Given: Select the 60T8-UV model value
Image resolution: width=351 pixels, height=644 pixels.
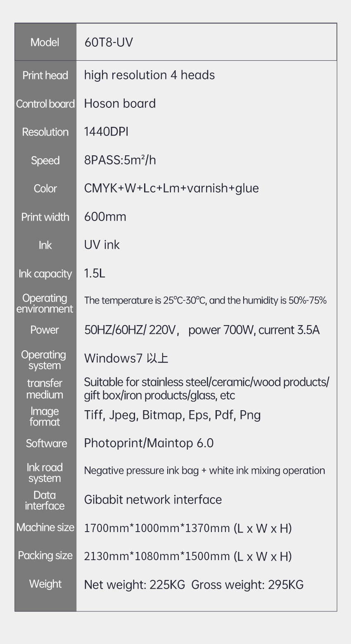Looking at the screenshot, I should tap(109, 42).
